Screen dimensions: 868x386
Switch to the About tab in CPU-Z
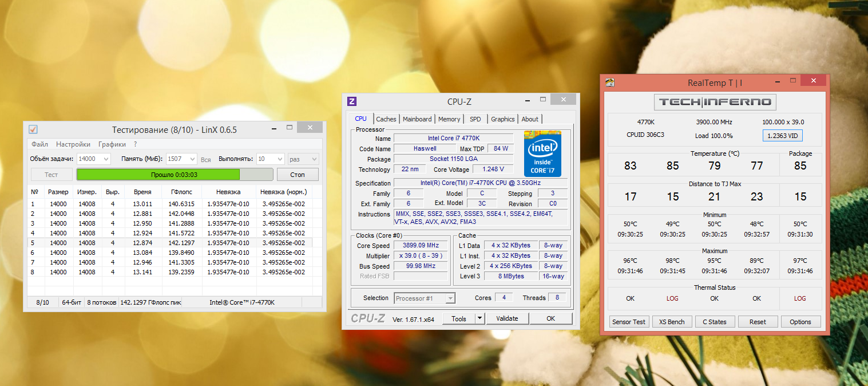[x=530, y=119]
